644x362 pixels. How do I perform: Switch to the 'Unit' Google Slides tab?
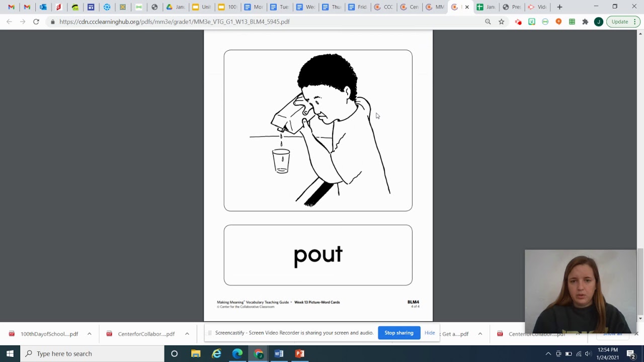201,7
